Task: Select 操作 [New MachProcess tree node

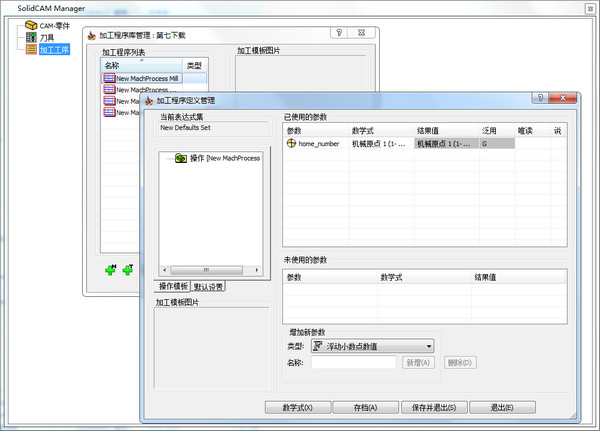Action: tap(225, 158)
